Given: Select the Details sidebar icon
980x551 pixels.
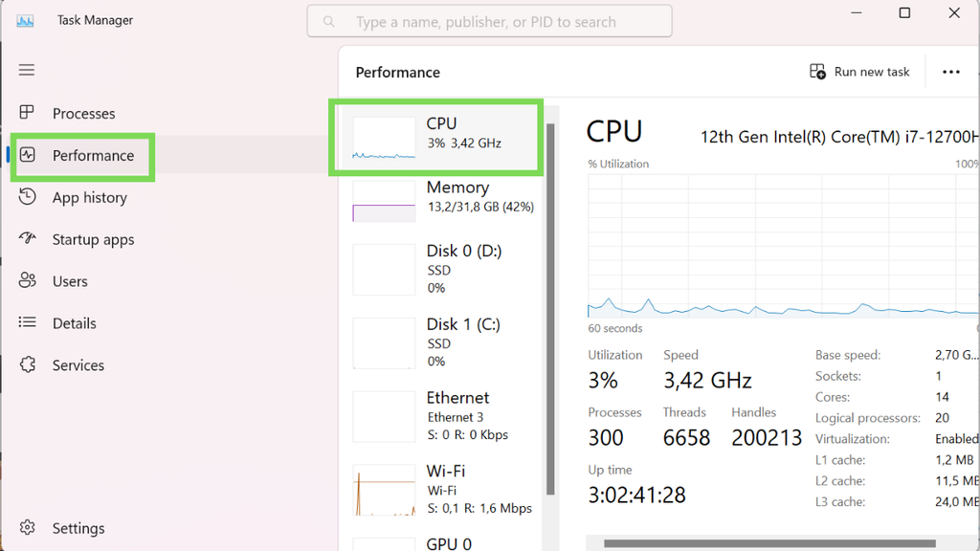Looking at the screenshot, I should coord(29,322).
